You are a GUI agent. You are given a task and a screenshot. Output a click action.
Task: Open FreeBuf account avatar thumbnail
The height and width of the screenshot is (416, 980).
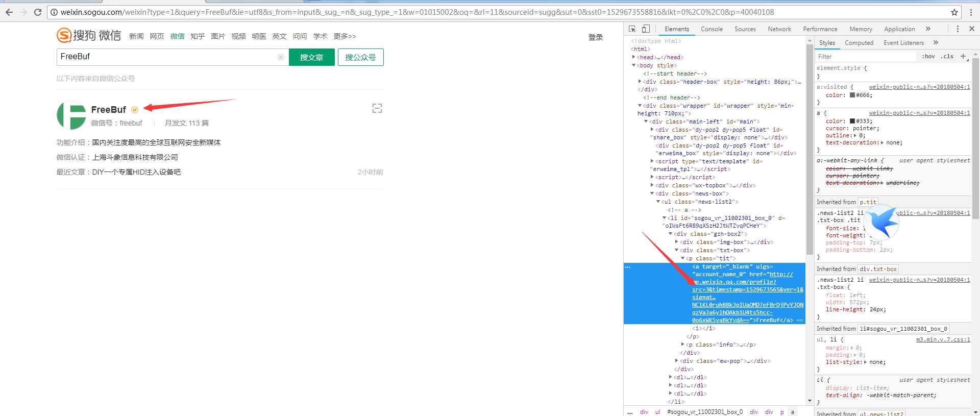pyautogui.click(x=71, y=115)
